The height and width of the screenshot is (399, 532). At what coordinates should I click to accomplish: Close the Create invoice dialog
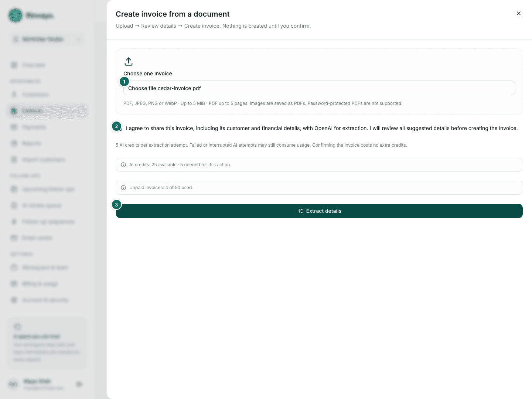[x=519, y=13]
